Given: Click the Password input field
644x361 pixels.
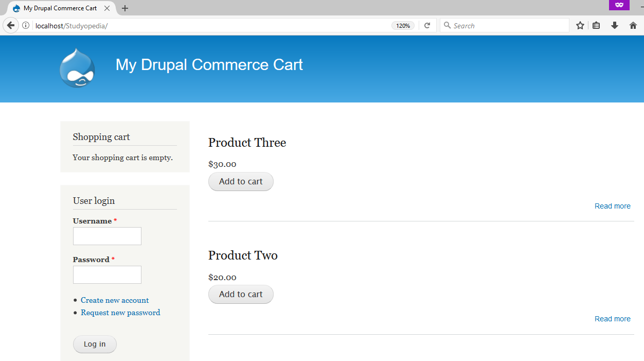Looking at the screenshot, I should 107,274.
